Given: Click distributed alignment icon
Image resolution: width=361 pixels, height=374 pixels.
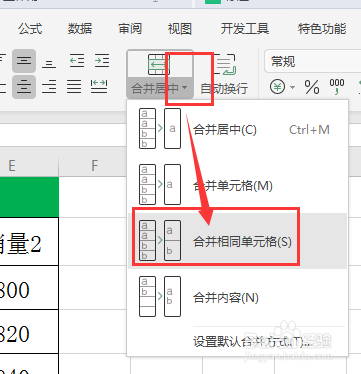Looking at the screenshot, I should (x=99, y=86).
